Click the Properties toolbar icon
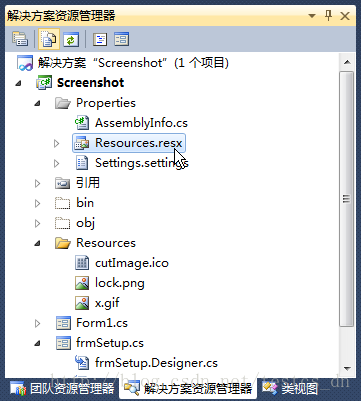 point(20,39)
